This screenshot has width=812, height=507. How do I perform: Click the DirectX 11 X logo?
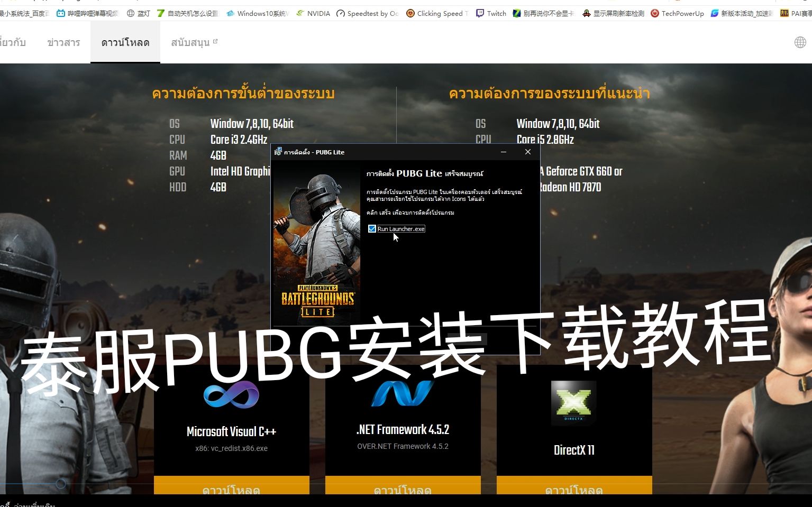(573, 403)
